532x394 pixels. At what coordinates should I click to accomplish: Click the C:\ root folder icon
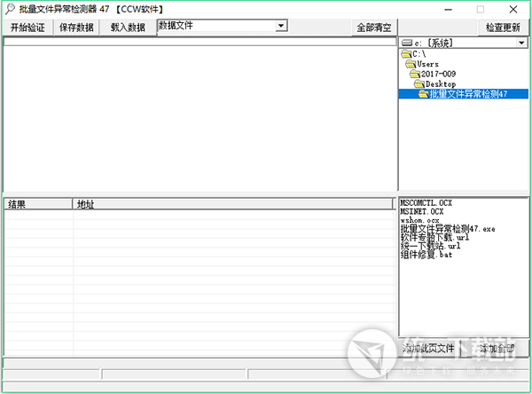point(406,55)
